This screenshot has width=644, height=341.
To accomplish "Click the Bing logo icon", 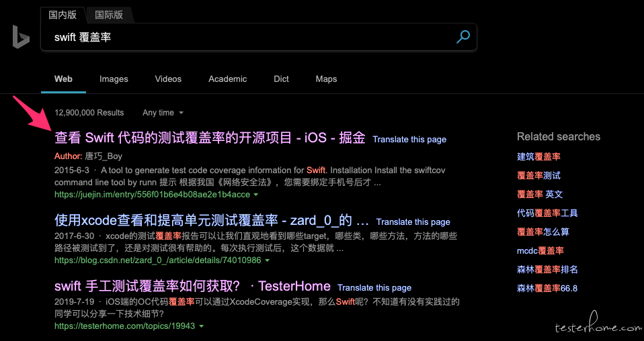I will [21, 36].
